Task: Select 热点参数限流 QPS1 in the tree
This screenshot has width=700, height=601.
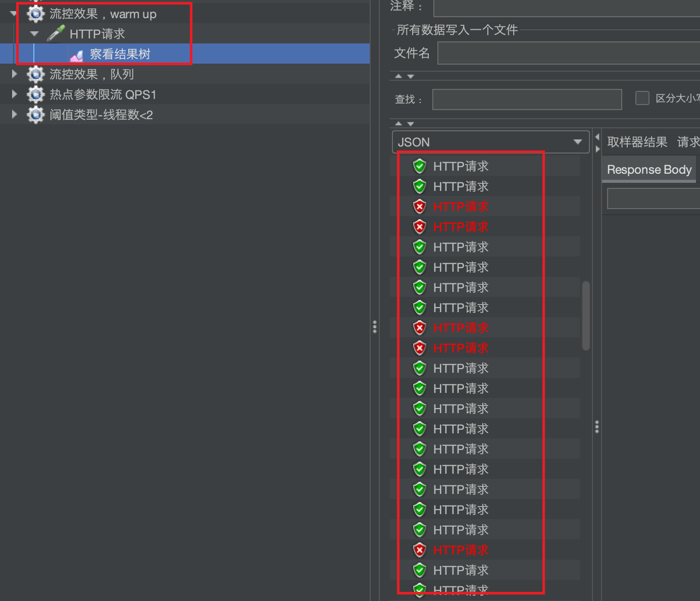Action: pos(103,94)
